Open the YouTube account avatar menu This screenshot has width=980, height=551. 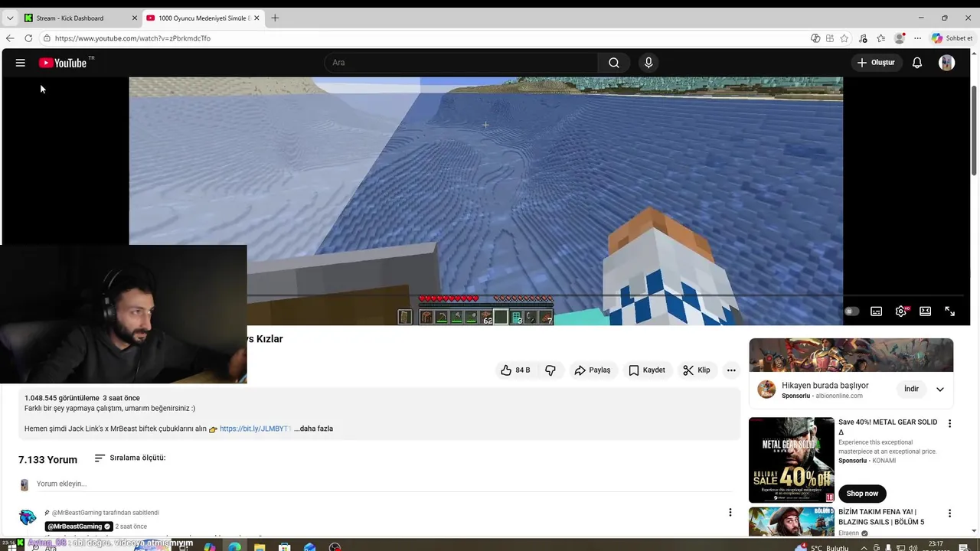947,63
